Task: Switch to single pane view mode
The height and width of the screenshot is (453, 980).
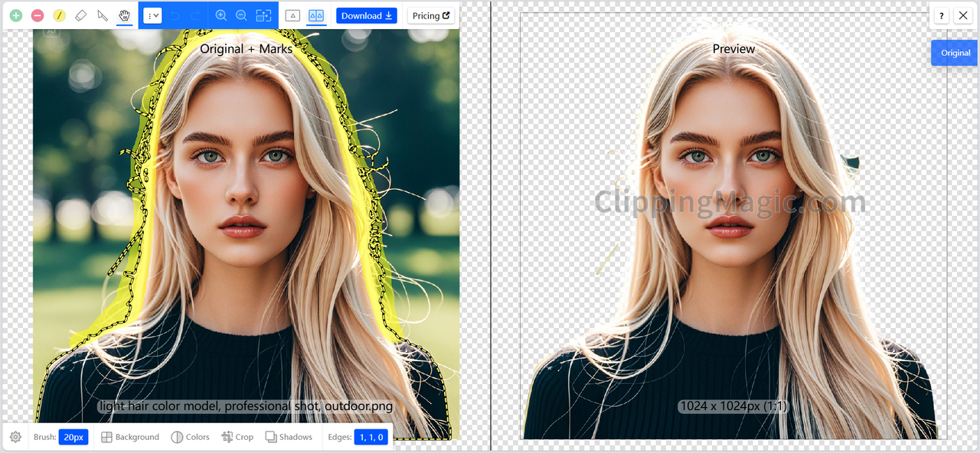Action: pos(292,15)
